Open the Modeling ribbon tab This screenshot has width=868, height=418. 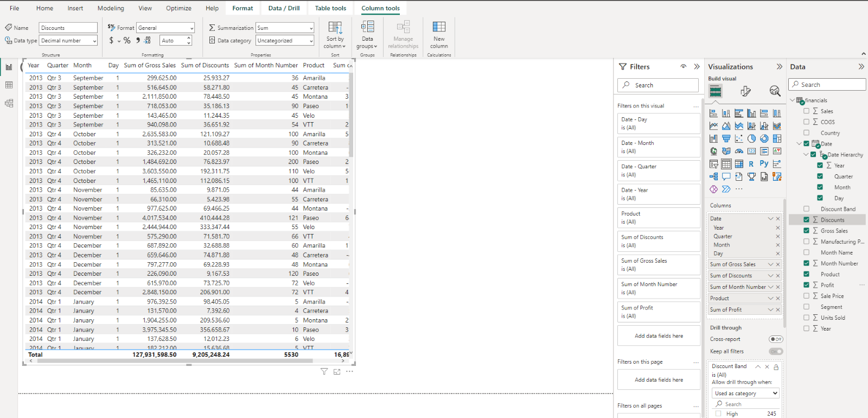pos(111,8)
